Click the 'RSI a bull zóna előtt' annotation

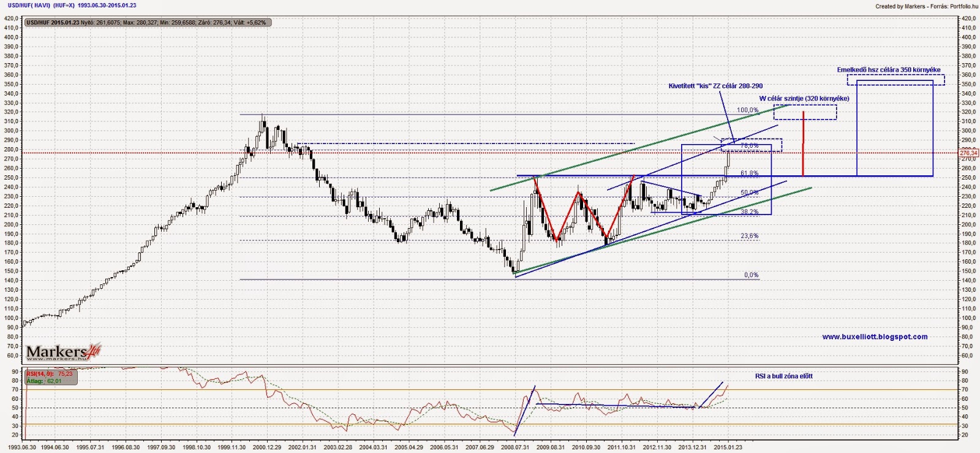coord(784,376)
